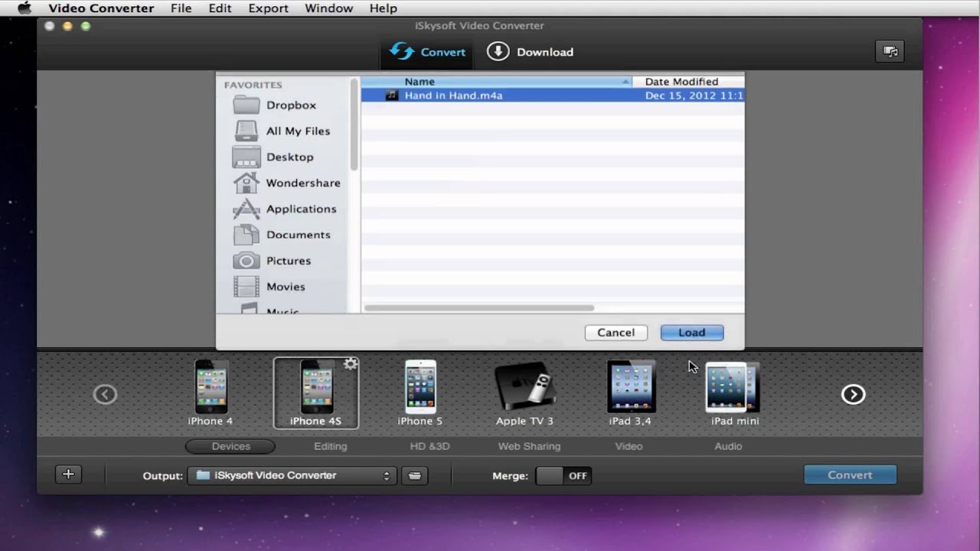Viewport: 980px width, 551px height.
Task: Open the File menu
Action: [x=181, y=8]
